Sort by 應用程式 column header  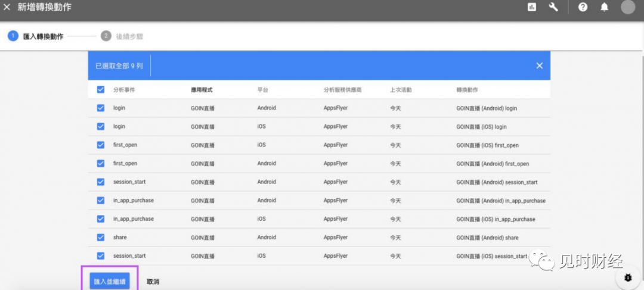(x=202, y=90)
